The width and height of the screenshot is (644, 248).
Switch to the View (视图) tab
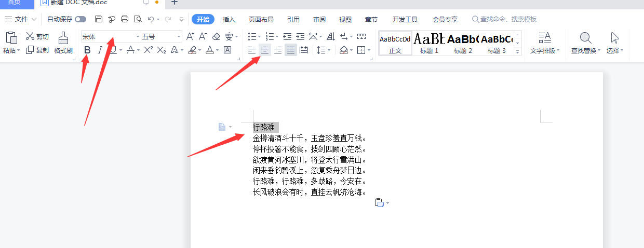pyautogui.click(x=345, y=20)
